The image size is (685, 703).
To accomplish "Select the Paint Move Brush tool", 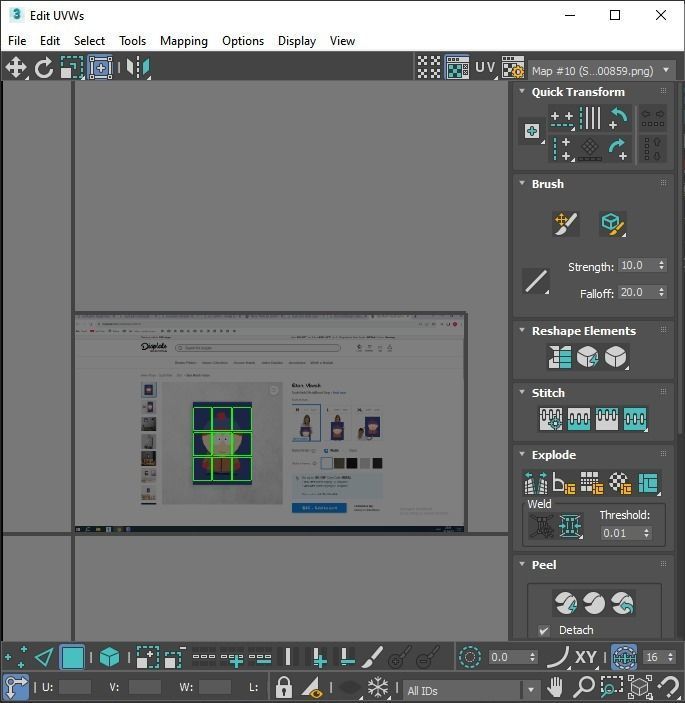I will click(x=566, y=223).
